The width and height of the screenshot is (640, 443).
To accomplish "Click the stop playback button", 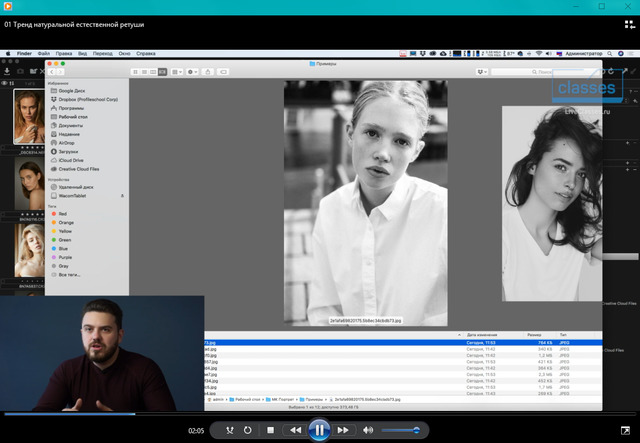I will [271, 430].
